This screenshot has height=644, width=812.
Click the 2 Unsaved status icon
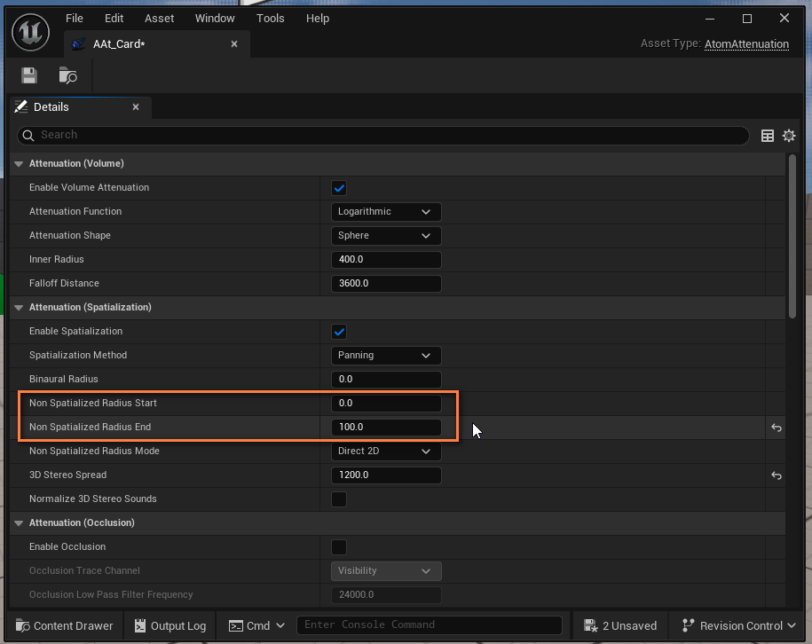(x=590, y=625)
